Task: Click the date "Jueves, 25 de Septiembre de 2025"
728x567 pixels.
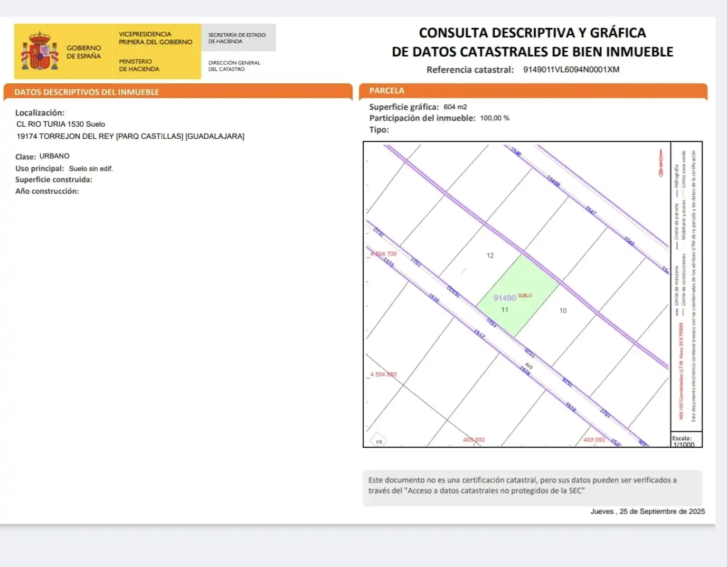Action: (648, 511)
